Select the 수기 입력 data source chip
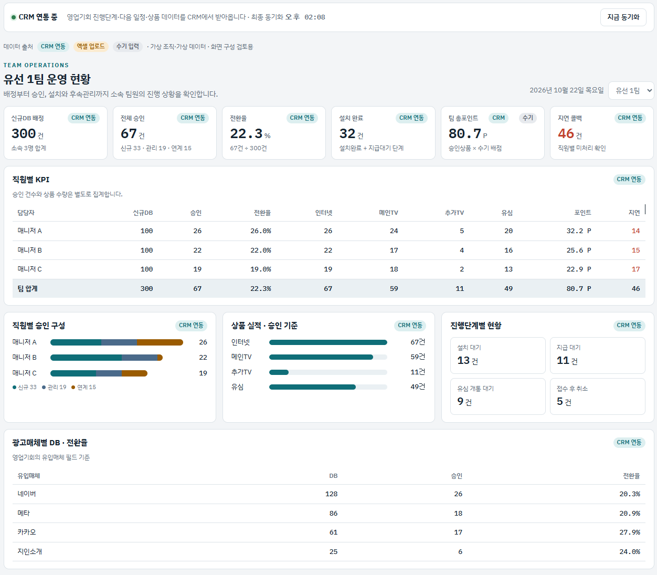Image resolution: width=657 pixels, height=575 pixels. [x=128, y=47]
